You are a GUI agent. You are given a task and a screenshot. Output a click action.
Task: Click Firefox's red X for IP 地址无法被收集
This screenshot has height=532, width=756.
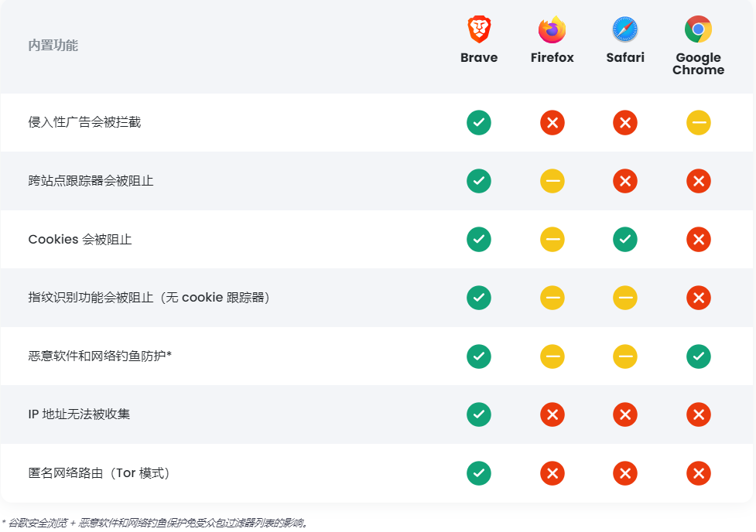(x=552, y=414)
